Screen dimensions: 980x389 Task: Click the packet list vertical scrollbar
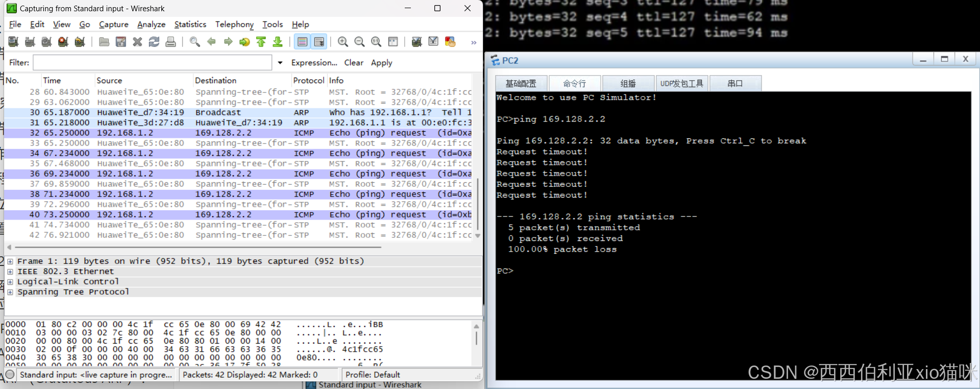click(478, 204)
